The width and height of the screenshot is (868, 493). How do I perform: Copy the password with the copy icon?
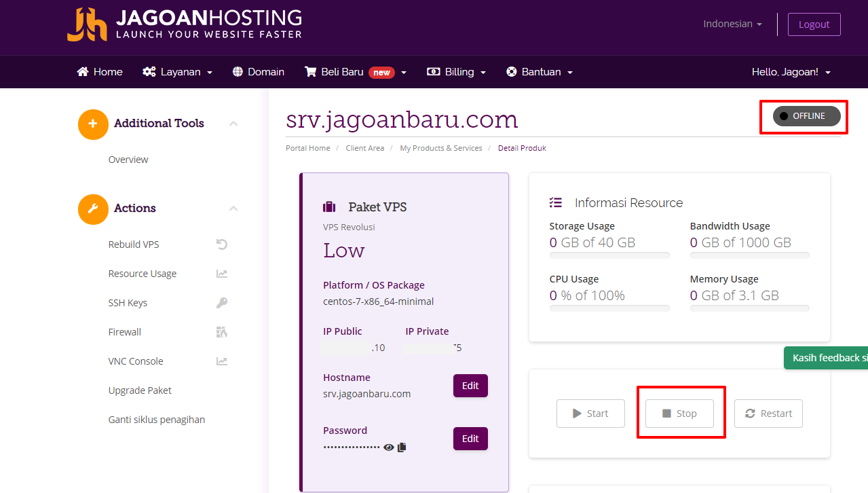click(402, 447)
